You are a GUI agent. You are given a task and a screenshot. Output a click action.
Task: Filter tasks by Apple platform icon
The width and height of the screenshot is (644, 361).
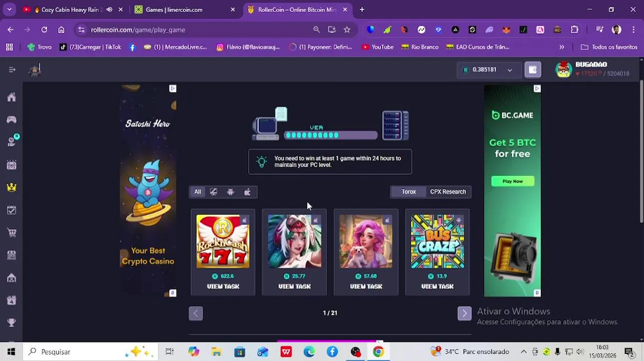click(247, 192)
